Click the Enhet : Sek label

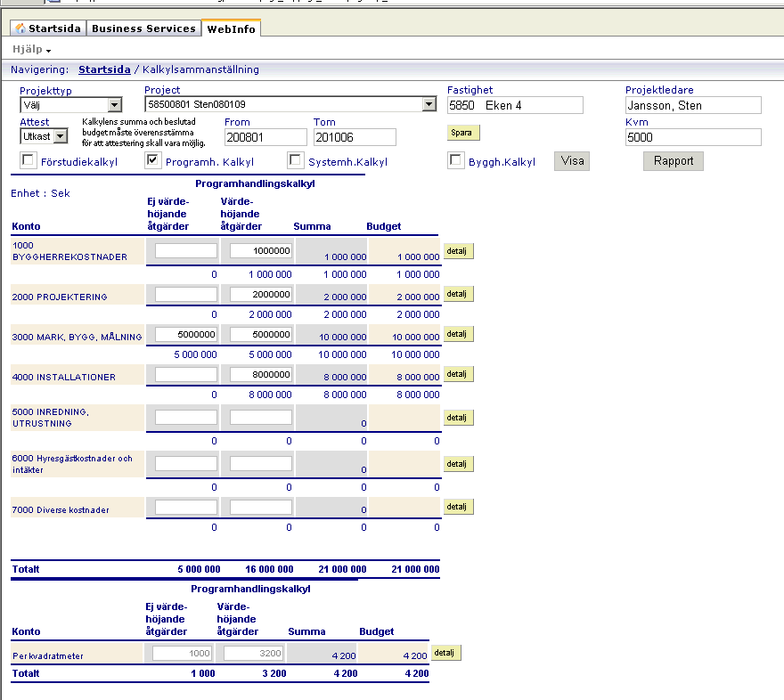click(x=40, y=193)
